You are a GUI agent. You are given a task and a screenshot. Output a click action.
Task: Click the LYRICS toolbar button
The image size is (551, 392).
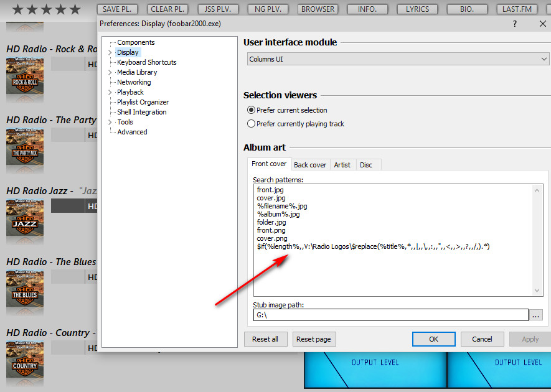(x=417, y=9)
